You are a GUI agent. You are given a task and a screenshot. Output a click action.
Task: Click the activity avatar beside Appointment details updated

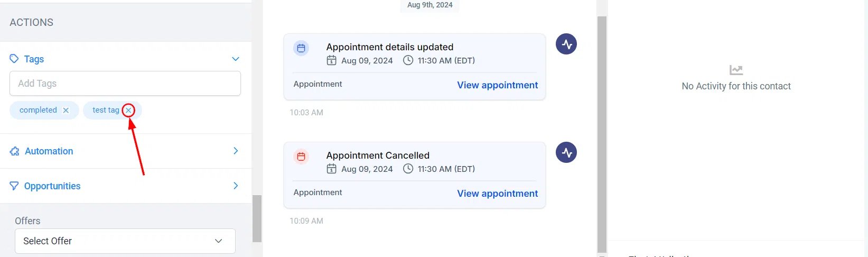(x=566, y=44)
